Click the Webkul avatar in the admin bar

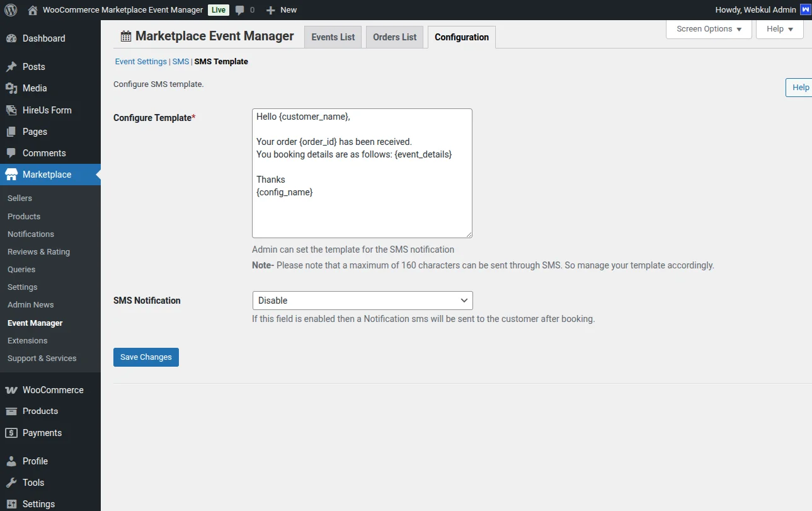coord(805,9)
